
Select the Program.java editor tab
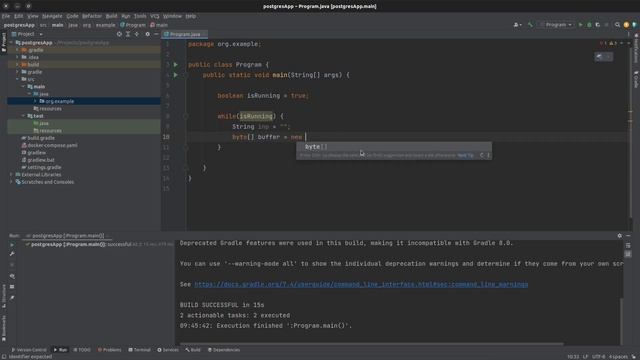coord(185,34)
